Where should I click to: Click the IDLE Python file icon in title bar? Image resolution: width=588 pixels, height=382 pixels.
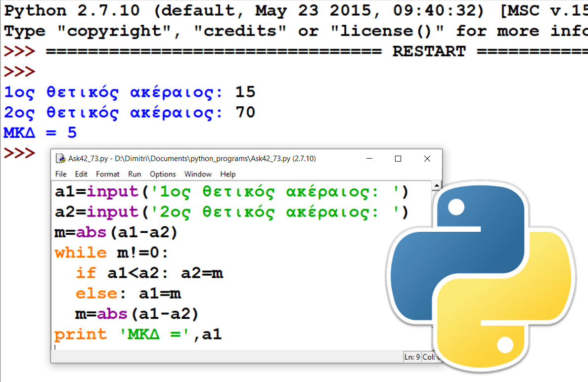(x=60, y=159)
